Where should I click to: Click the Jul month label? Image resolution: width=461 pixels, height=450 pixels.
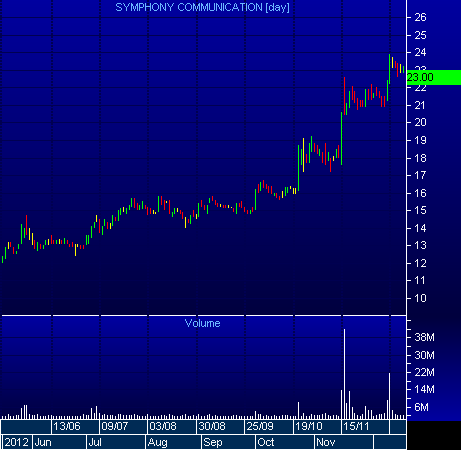click(95, 442)
